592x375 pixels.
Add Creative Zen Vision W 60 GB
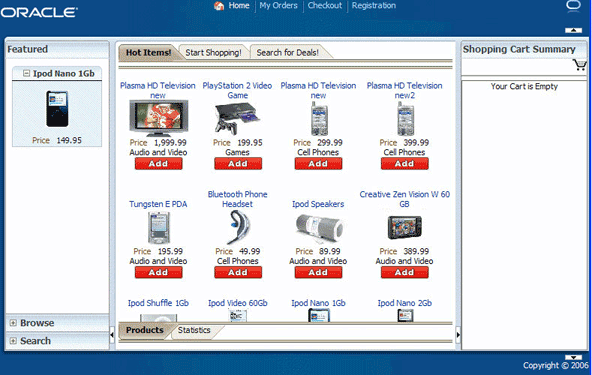tap(404, 272)
